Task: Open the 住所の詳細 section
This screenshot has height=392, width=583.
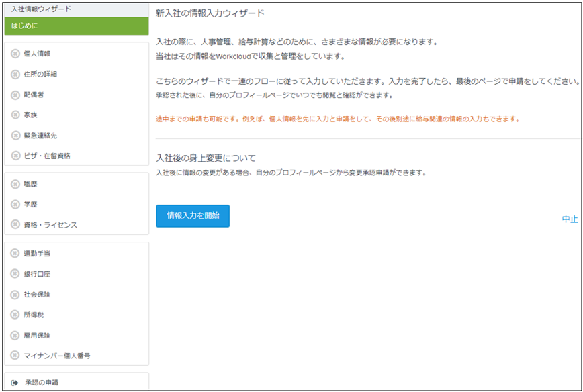Action: (x=41, y=75)
